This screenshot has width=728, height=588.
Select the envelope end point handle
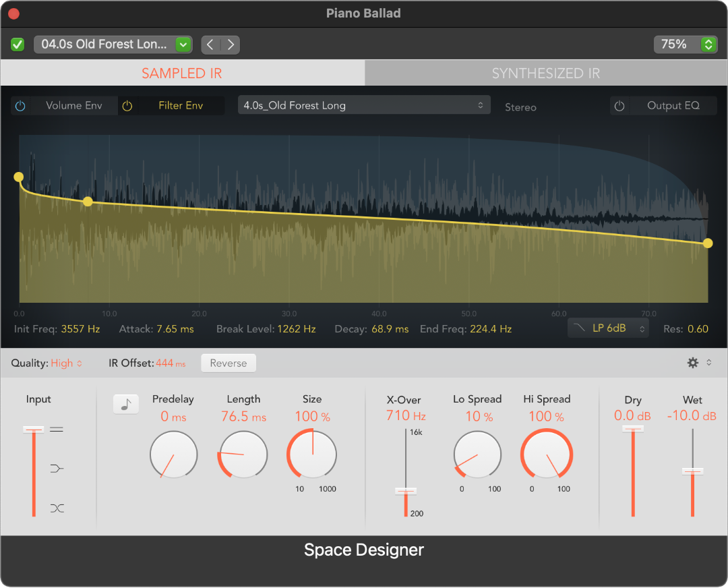[x=708, y=243]
